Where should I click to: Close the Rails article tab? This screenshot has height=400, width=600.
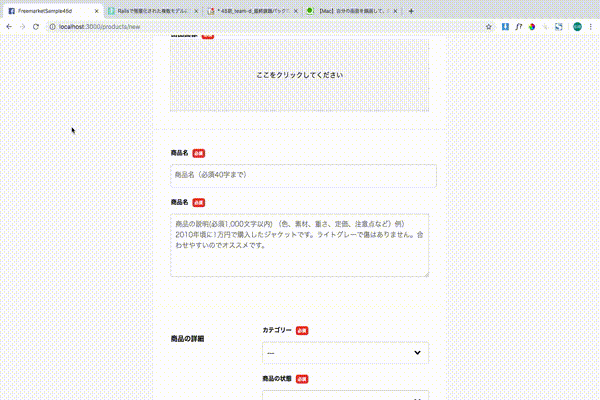[196, 11]
